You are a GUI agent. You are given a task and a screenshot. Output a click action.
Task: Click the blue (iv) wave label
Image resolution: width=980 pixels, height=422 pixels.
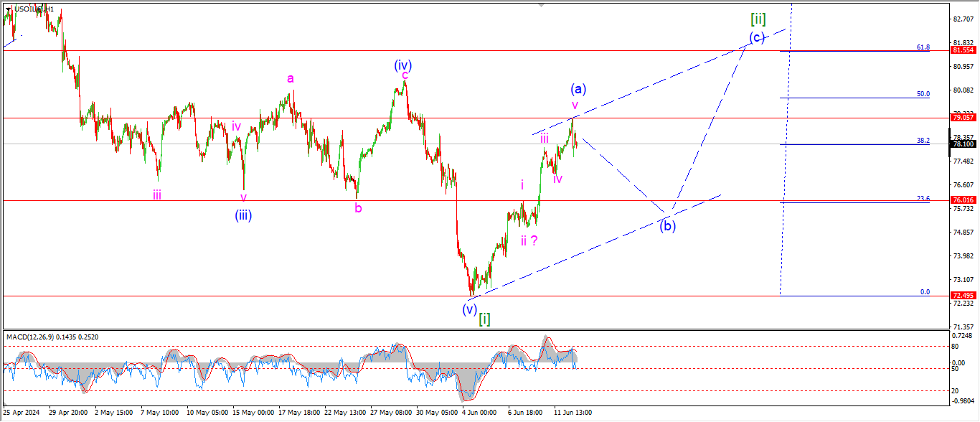point(402,65)
